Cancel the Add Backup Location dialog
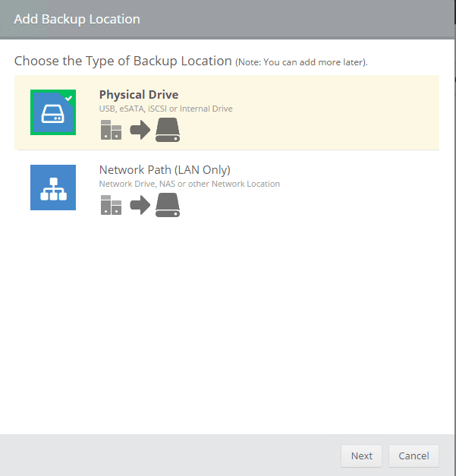 [414, 456]
